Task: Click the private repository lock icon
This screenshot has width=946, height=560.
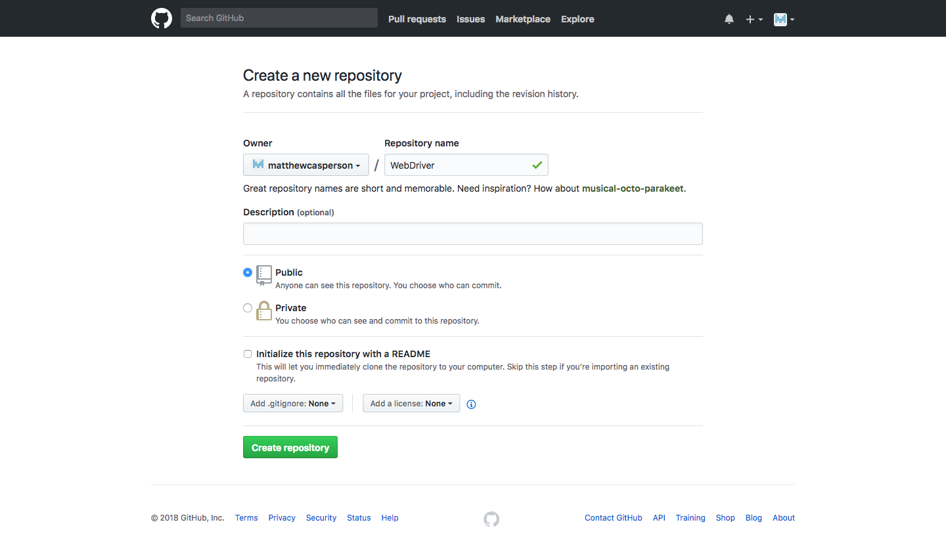Action: coord(264,311)
